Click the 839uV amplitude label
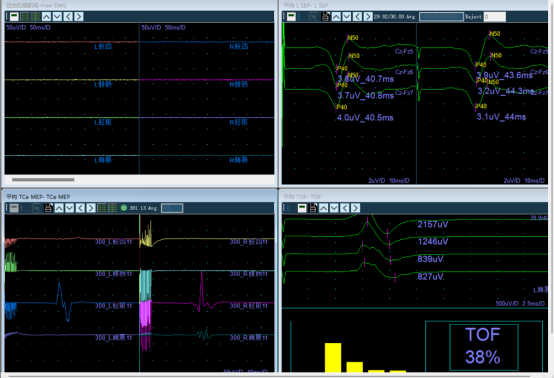 click(x=430, y=259)
